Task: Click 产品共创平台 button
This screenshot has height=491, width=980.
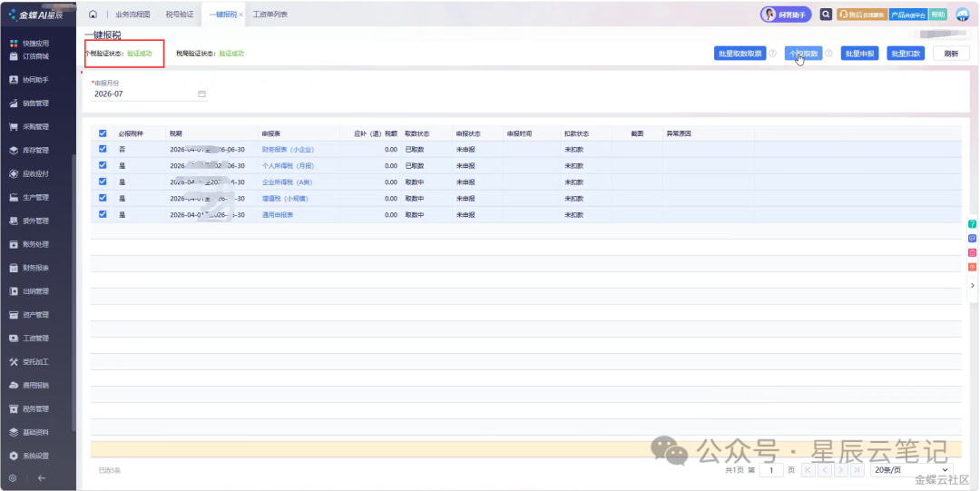Action: (908, 15)
